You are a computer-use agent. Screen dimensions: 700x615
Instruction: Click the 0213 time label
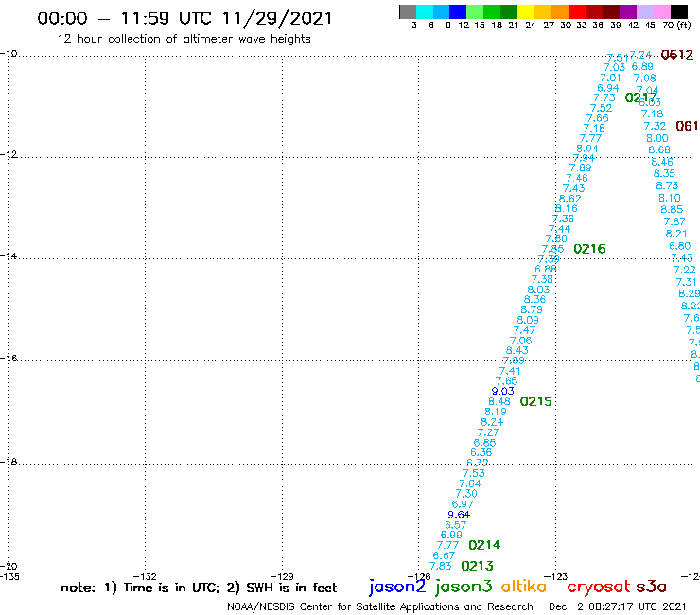coord(478,566)
